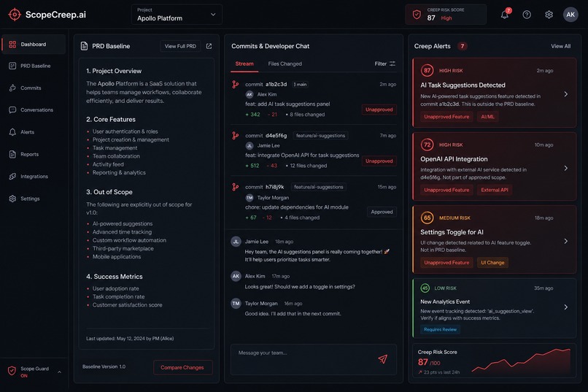Expand OpenAI API Integration alert chevron

[566, 168]
